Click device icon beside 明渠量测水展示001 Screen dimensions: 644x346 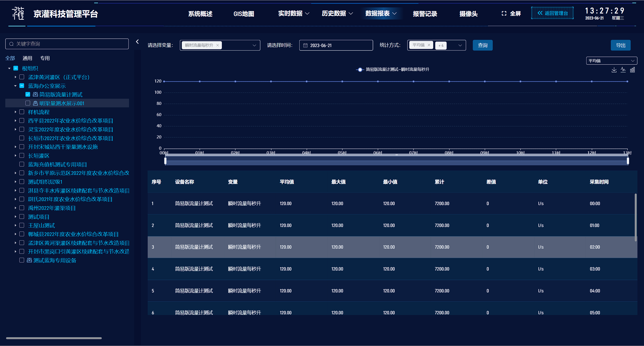click(35, 103)
